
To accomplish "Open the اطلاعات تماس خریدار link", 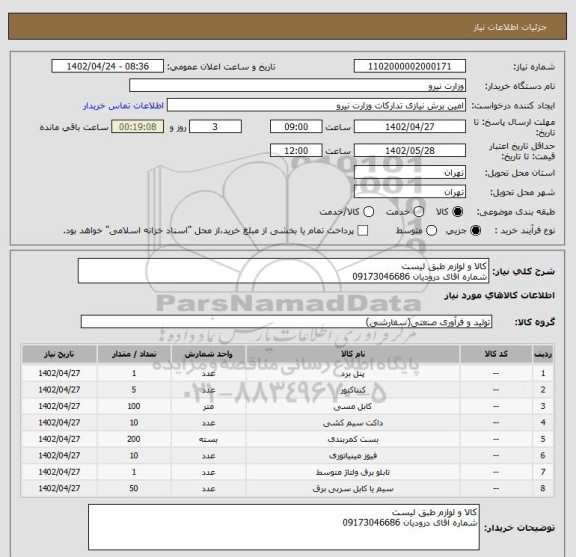I will pos(123,106).
